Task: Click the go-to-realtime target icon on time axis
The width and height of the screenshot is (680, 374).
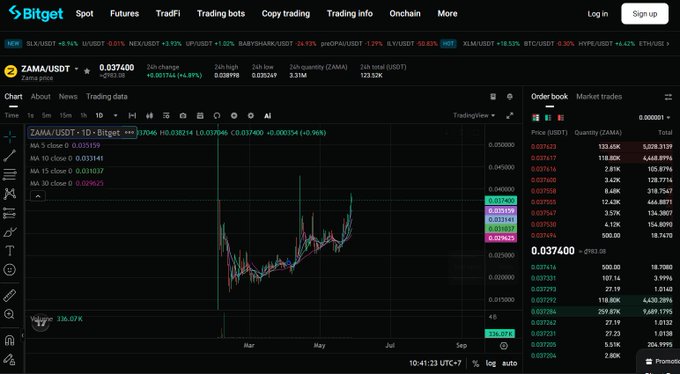Action: click(503, 346)
